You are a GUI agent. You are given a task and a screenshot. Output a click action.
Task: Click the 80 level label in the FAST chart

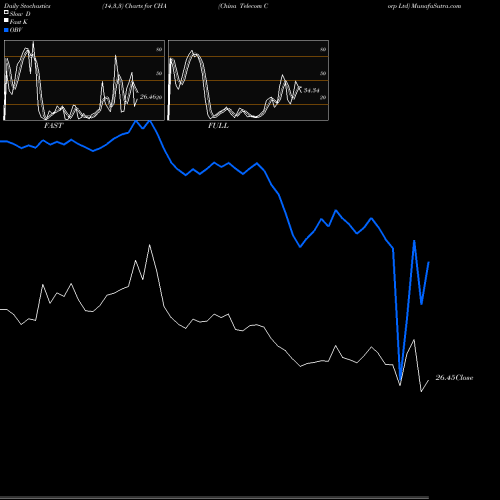(x=159, y=49)
